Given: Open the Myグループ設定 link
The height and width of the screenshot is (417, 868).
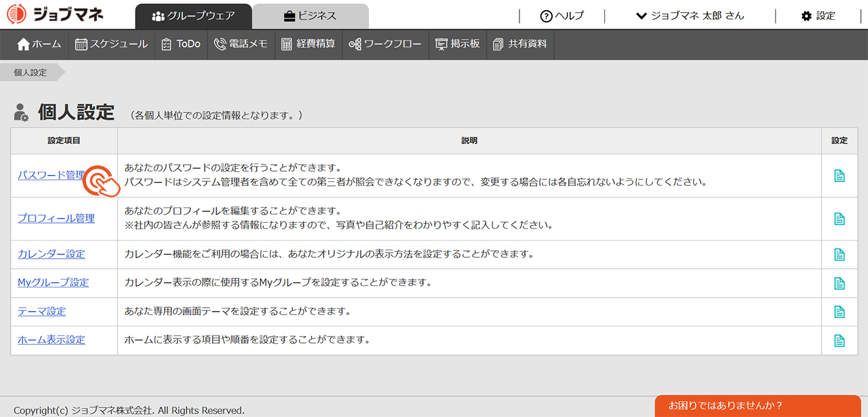Looking at the screenshot, I should click(53, 282).
